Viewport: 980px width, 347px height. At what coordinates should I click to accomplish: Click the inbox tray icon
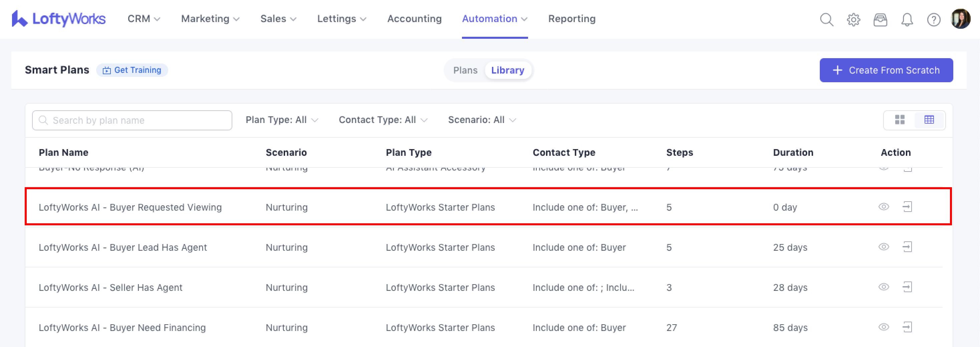click(x=880, y=19)
